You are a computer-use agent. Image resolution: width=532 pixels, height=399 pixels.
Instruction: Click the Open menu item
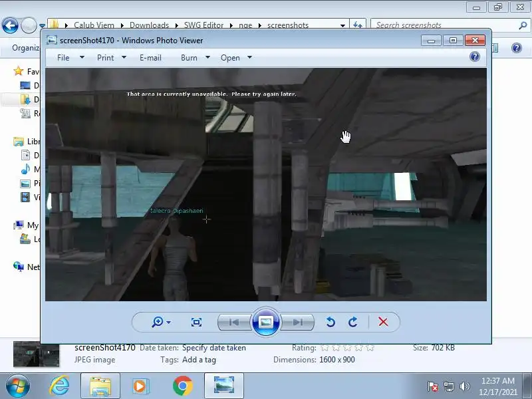(x=230, y=58)
